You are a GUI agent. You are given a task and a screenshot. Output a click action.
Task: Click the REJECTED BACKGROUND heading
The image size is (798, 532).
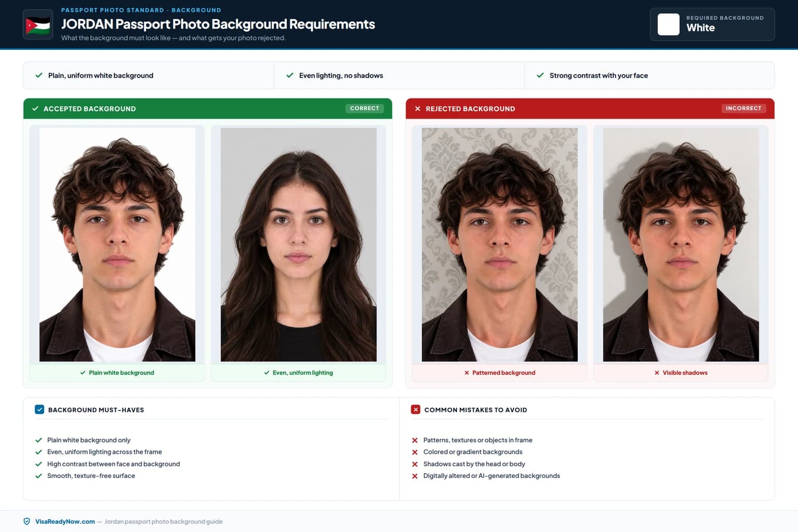pyautogui.click(x=470, y=109)
